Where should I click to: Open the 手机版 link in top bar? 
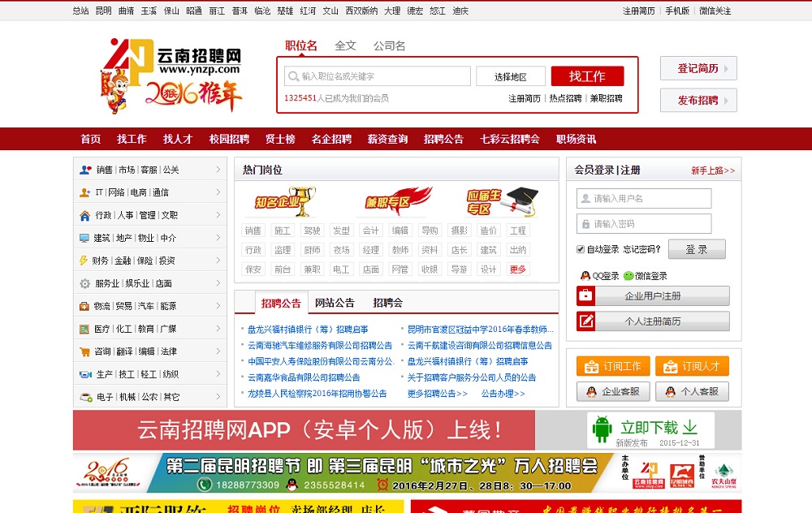pos(677,11)
